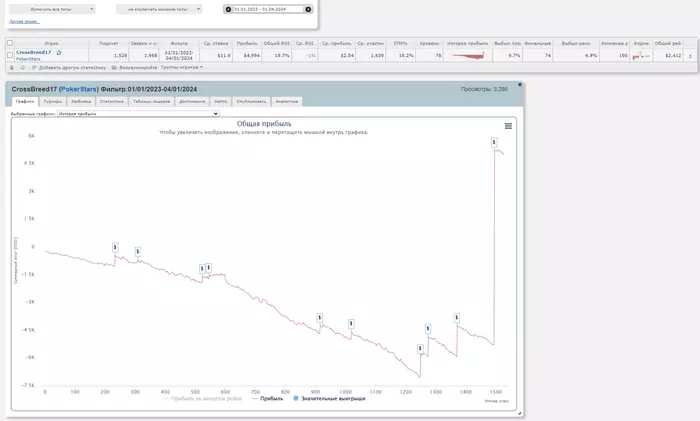Open the 'История прибыли' chart selector
700x421 pixels.
tap(138, 114)
